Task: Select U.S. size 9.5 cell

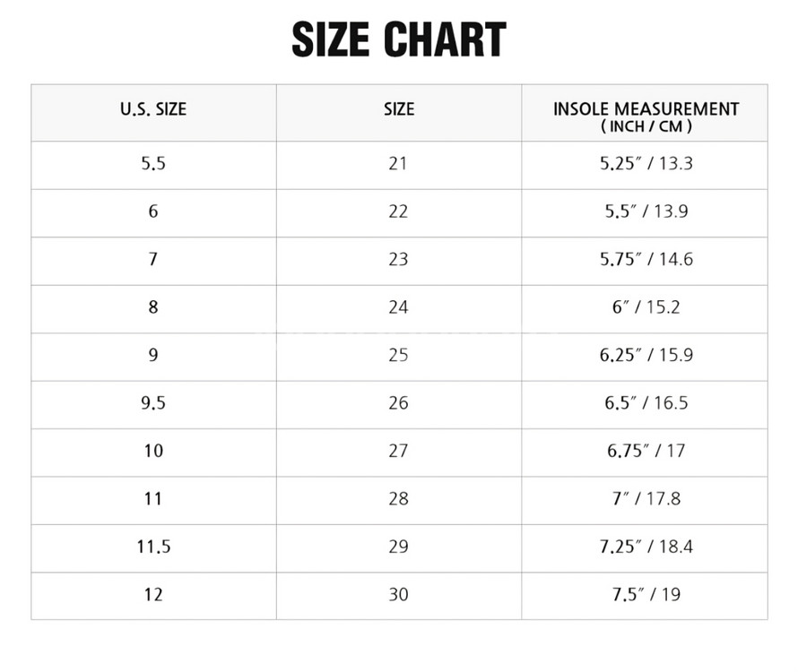Action: tap(153, 403)
